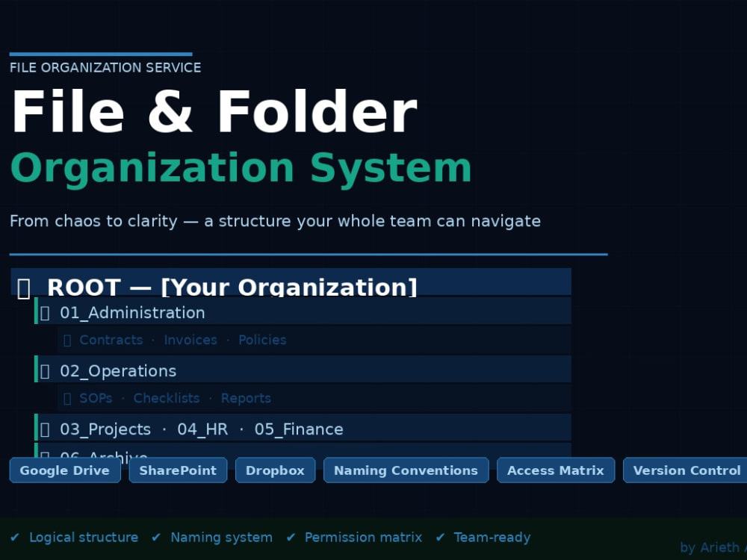Select the 01_Administration folder row

click(x=303, y=311)
